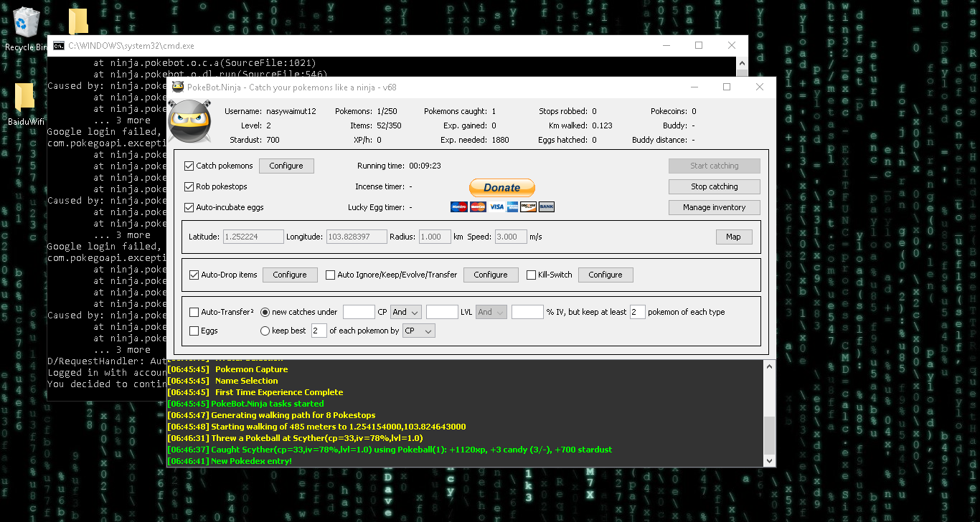Screen dimensions: 980x522
Task: Click the log panel scrollbar down arrow
Action: point(770,460)
